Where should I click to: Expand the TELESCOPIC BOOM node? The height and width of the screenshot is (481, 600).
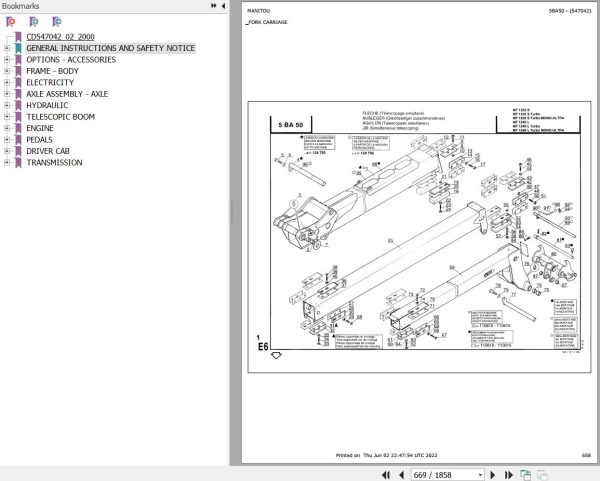pyautogui.click(x=7, y=117)
